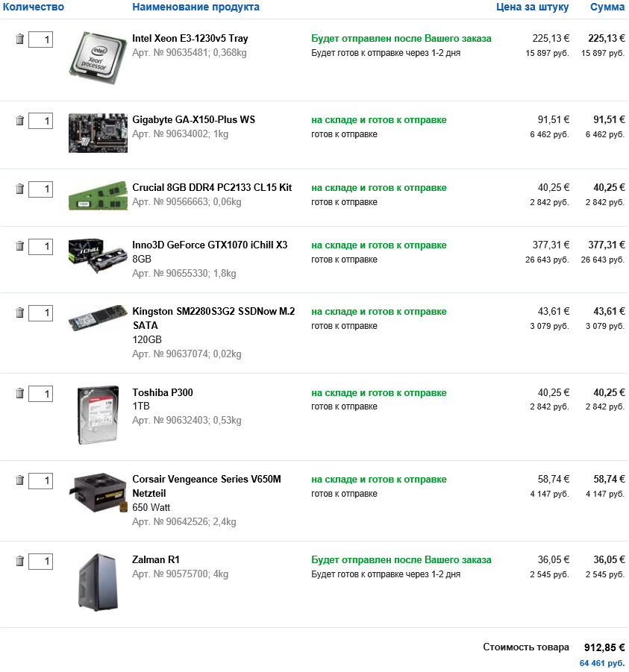Delete Intel Xeon E3-1230v5 with trash icon
This screenshot has height=672, width=629.
coord(20,39)
